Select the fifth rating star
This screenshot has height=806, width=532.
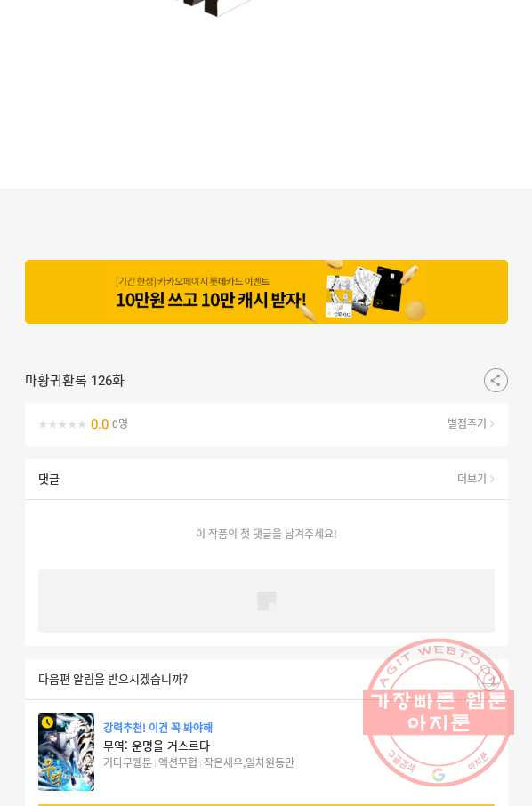click(81, 424)
